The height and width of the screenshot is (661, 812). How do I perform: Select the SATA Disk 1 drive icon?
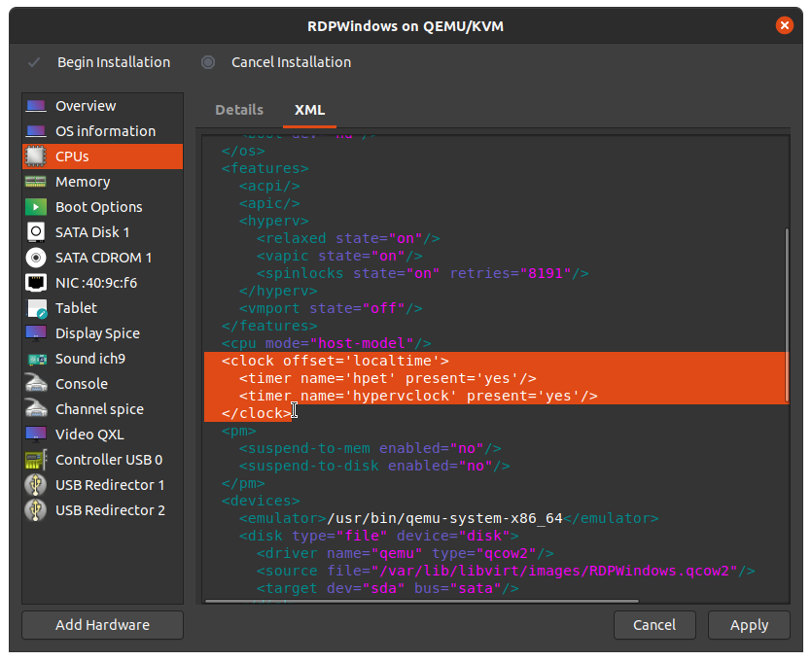36,232
